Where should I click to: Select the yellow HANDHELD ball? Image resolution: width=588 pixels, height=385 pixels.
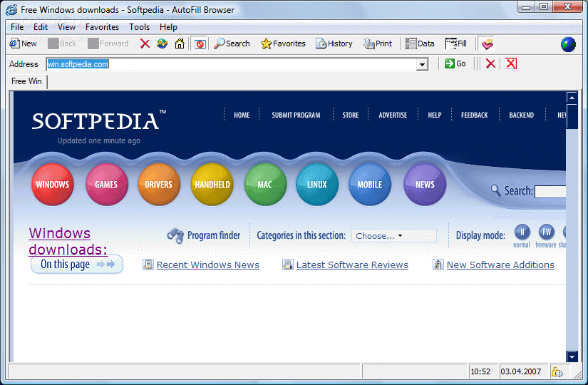[x=212, y=184]
